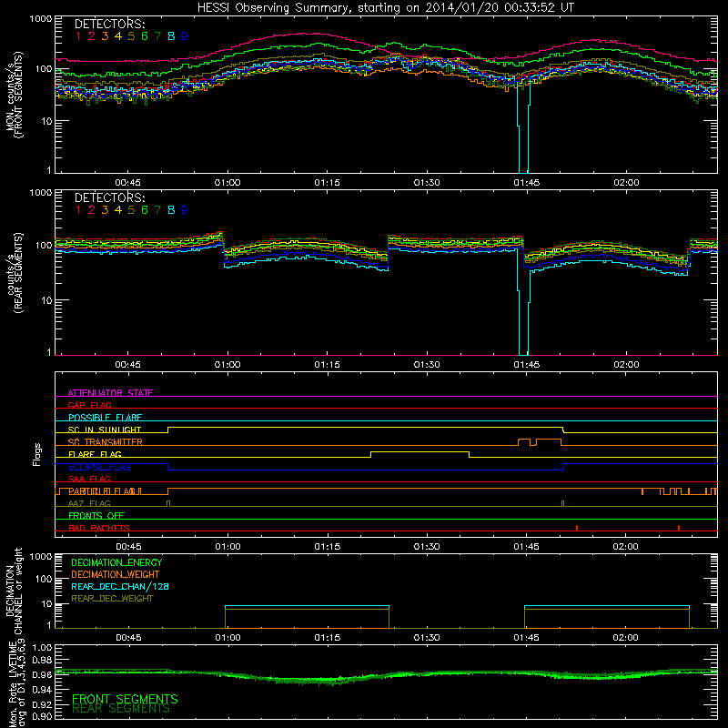Click the DECIMATION CHANNEL or weight axis title
Screen dimensions: 728x728
(13, 591)
